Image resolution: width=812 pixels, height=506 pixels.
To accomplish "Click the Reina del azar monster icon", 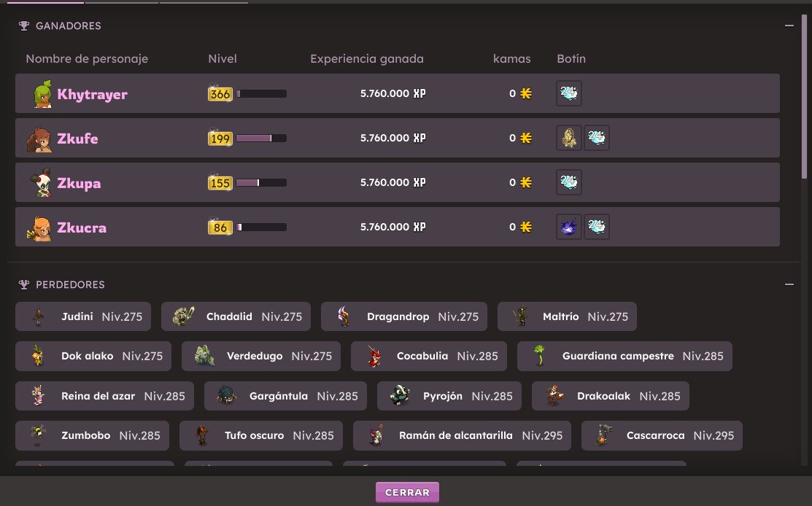I will coord(38,396).
